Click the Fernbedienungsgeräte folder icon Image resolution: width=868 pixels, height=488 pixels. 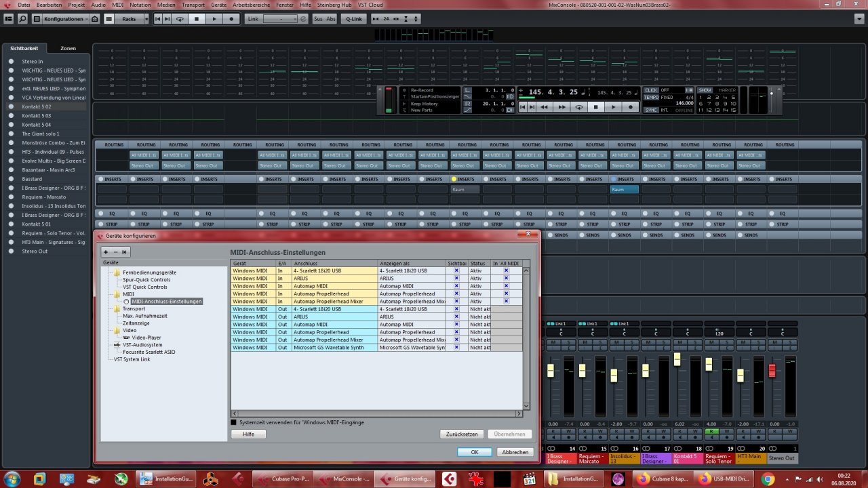pos(117,272)
